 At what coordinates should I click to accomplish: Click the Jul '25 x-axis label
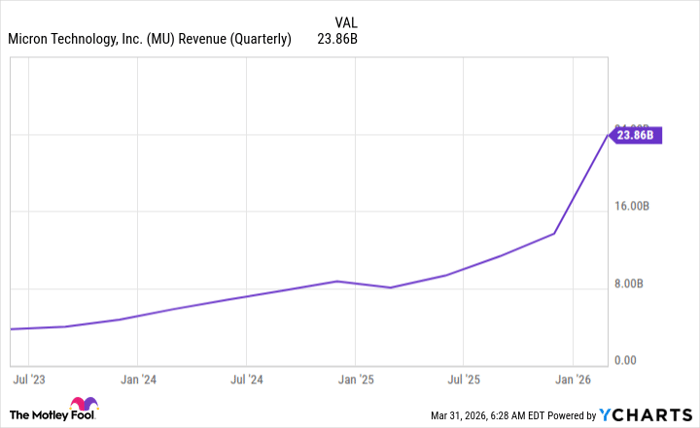tap(464, 380)
